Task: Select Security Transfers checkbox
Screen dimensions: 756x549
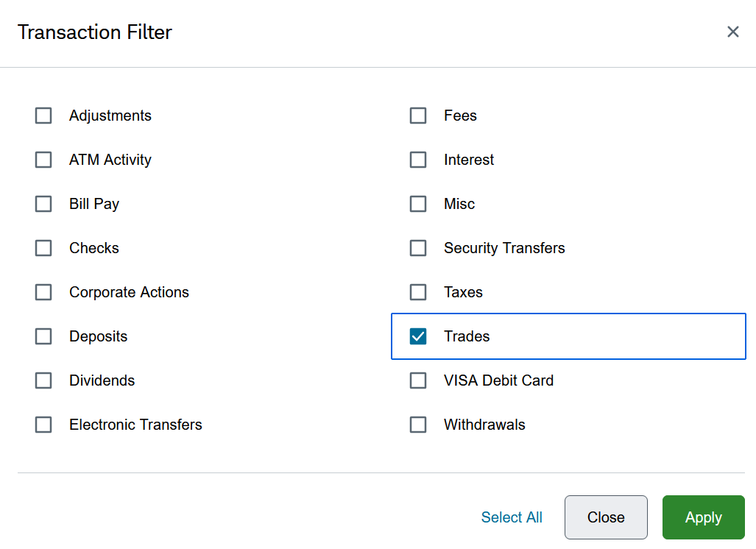Action: 418,248
